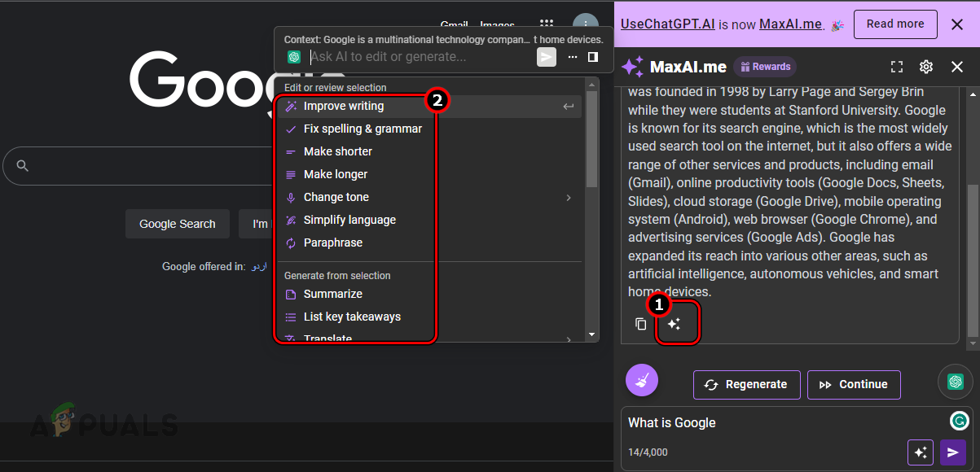Click the Grammarly icon in the input box
Viewport: 980px width, 472px height.
(959, 422)
